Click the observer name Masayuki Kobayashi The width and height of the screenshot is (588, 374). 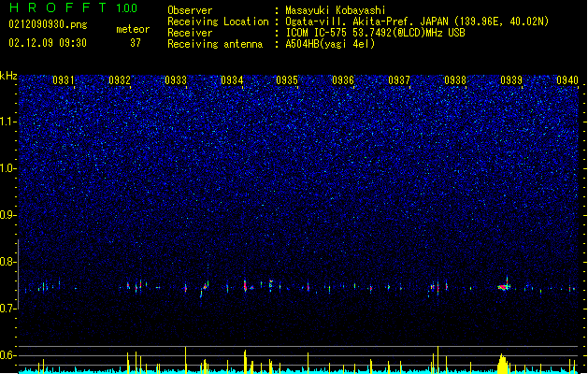(336, 10)
